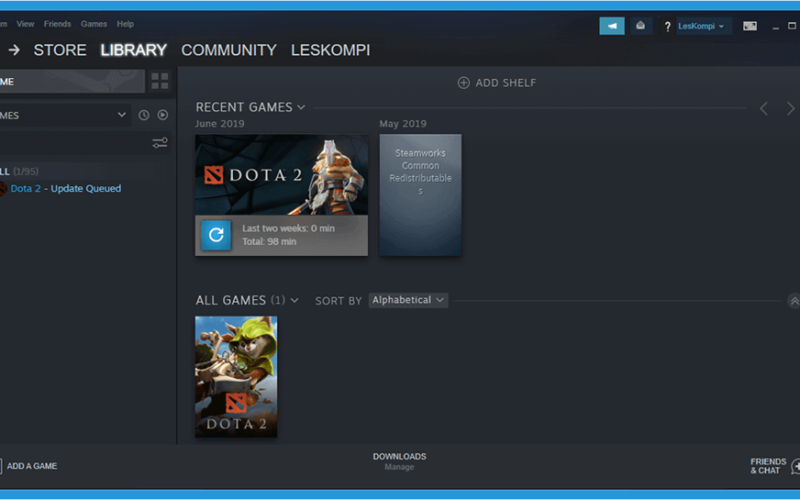Open the Friends menu

(57, 24)
